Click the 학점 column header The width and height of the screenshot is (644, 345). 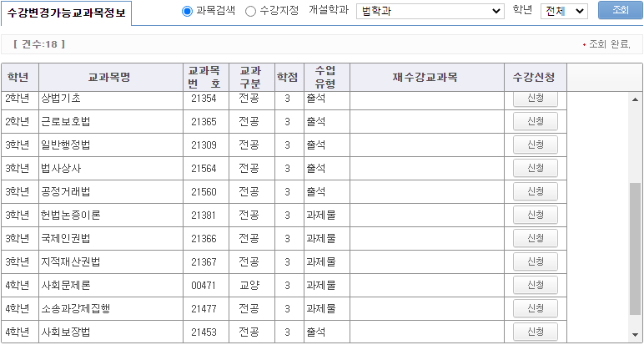point(289,78)
